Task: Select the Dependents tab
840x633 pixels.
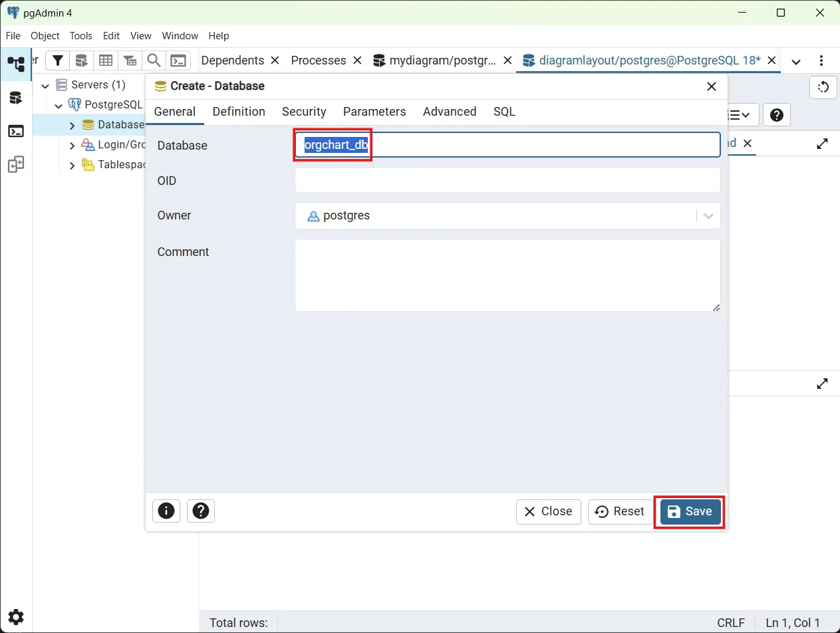Action: tap(233, 61)
